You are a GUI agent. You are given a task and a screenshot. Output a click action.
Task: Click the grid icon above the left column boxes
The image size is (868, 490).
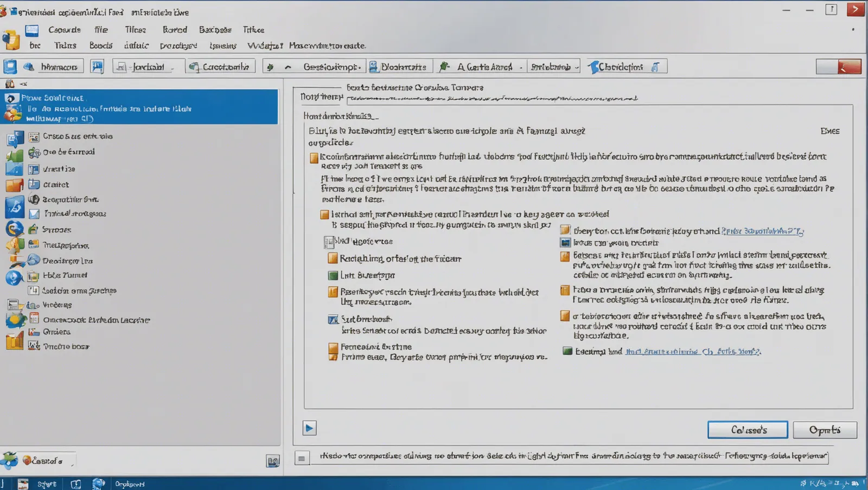tap(329, 242)
